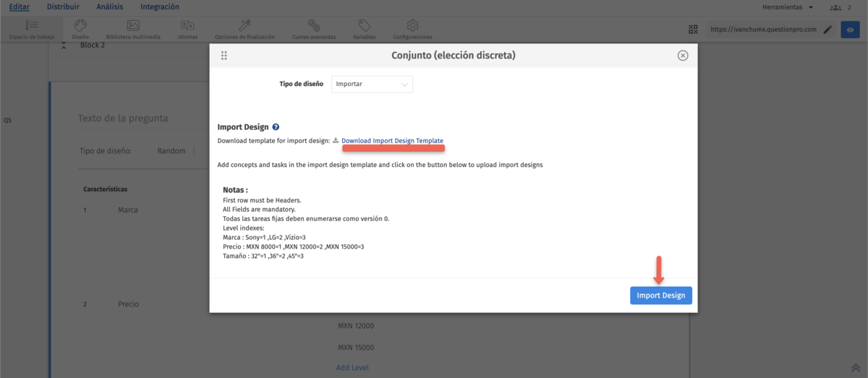Click the survey URL field
The width and height of the screenshot is (868, 378).
pos(763,30)
